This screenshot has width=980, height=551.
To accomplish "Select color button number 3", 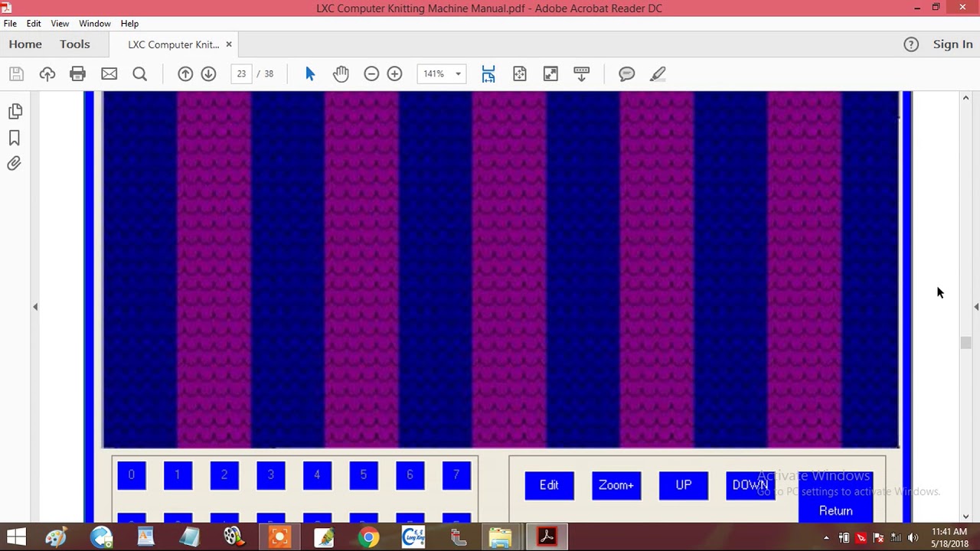I will click(x=271, y=475).
